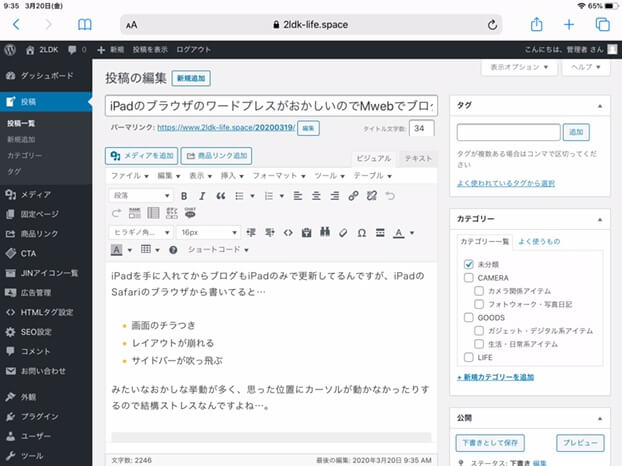Image resolution: width=622 pixels, height=466 pixels.
Task: Center align the paragraph
Action: (x=315, y=196)
